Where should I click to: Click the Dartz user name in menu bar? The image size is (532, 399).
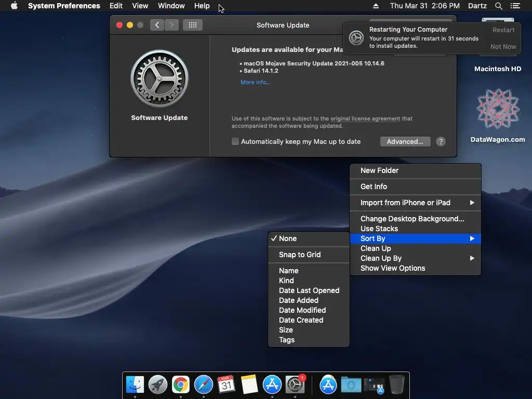coord(477,6)
